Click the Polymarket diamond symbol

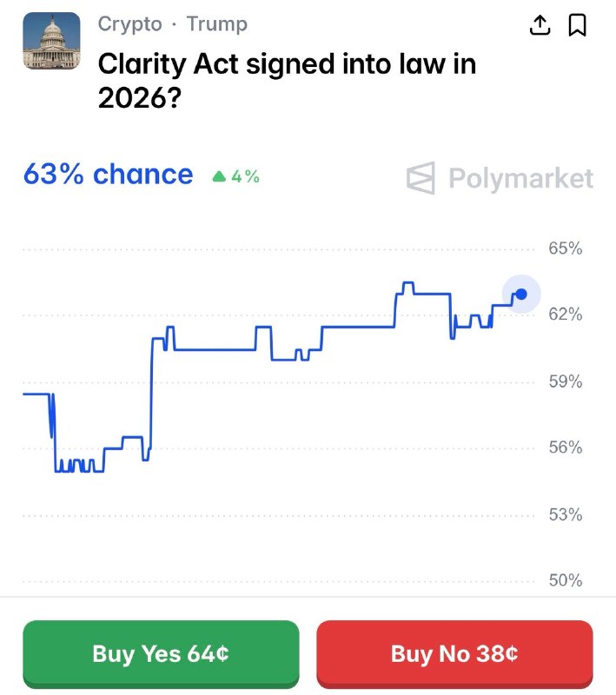(421, 179)
